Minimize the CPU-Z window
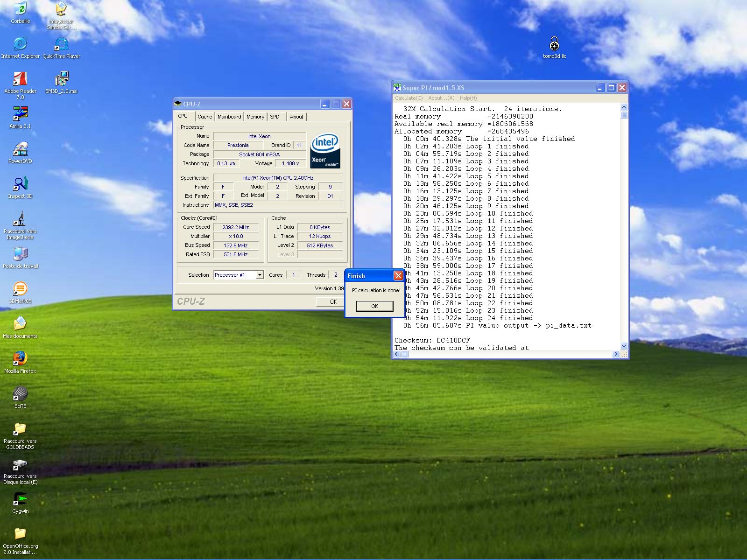Screen dimensions: 747x560 click(x=324, y=104)
